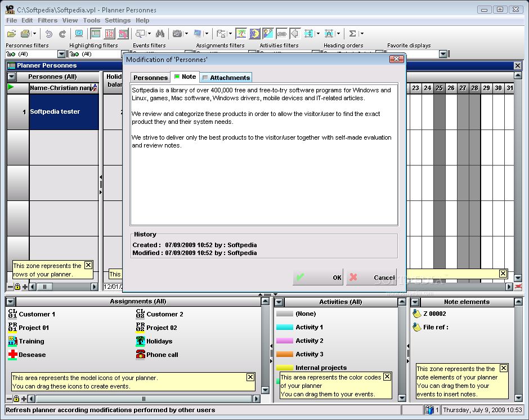The width and height of the screenshot is (529, 420).
Task: Click the zoom magnifier toolbar icon
Action: pyautogui.click(x=140, y=33)
